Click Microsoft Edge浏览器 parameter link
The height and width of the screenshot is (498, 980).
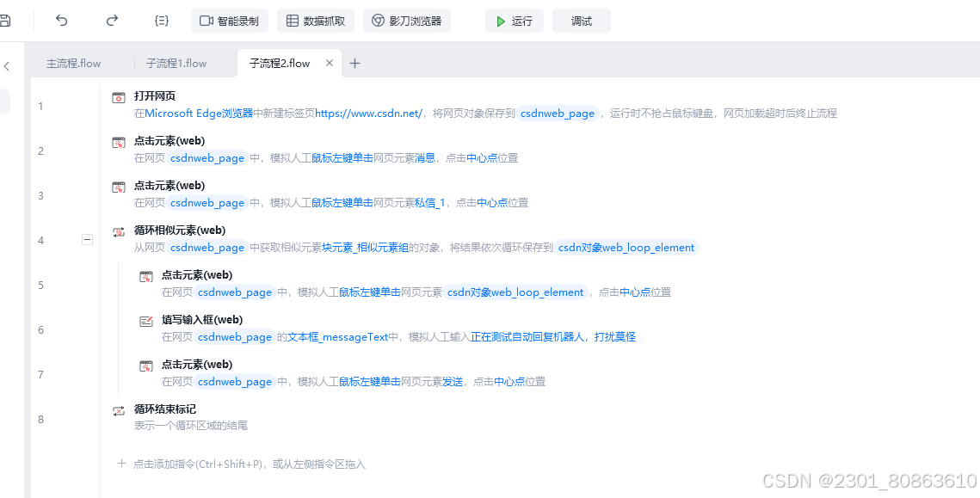click(199, 113)
